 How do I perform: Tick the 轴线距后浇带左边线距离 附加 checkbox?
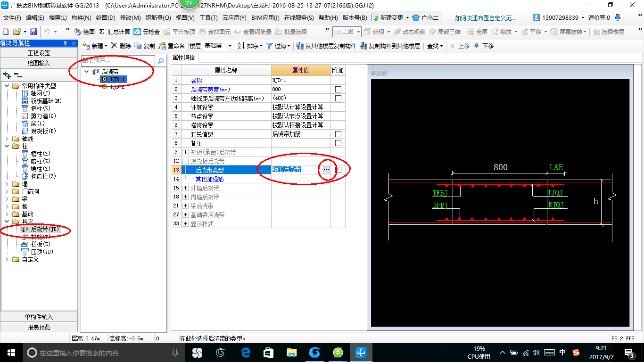pyautogui.click(x=338, y=99)
